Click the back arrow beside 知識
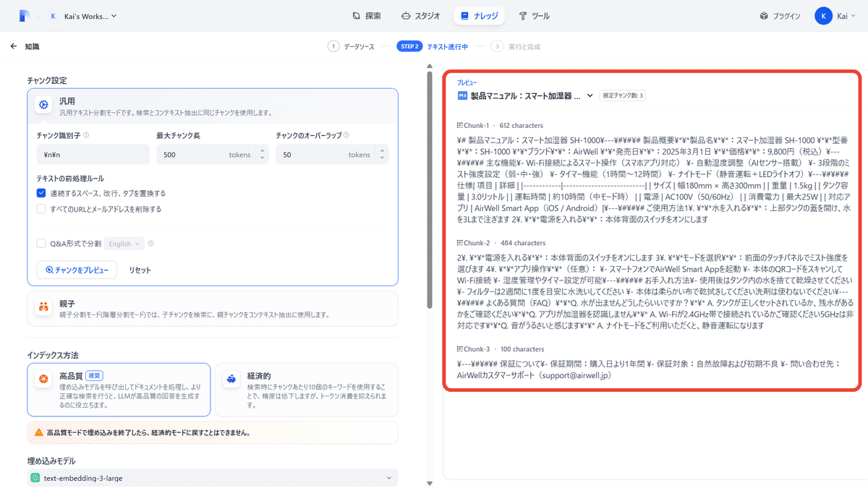This screenshot has height=488, width=868. 13,46
